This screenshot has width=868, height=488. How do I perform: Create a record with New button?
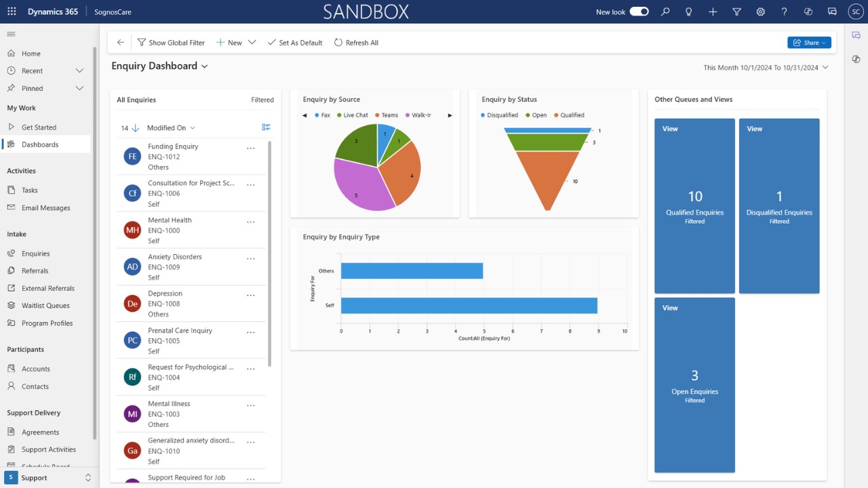click(229, 42)
